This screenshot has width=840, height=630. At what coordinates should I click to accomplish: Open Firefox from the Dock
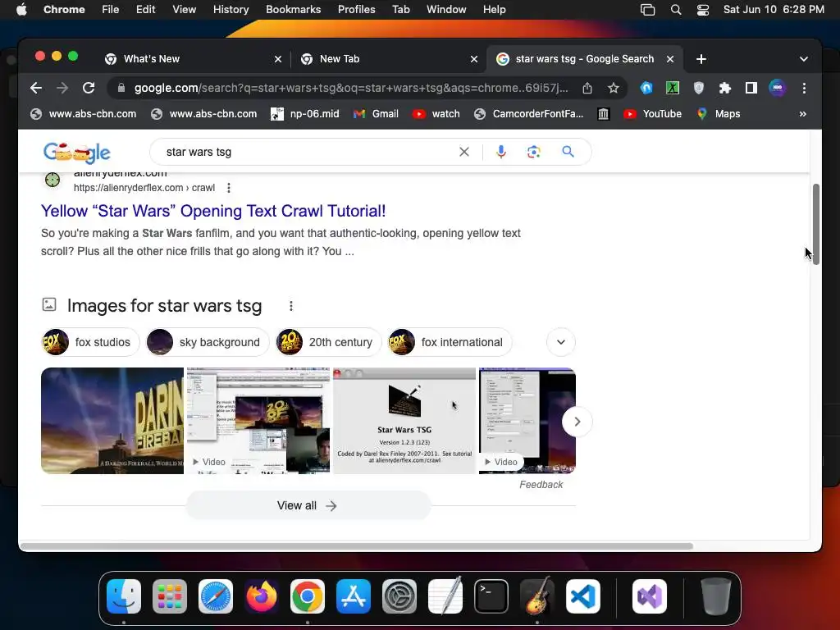click(x=262, y=596)
